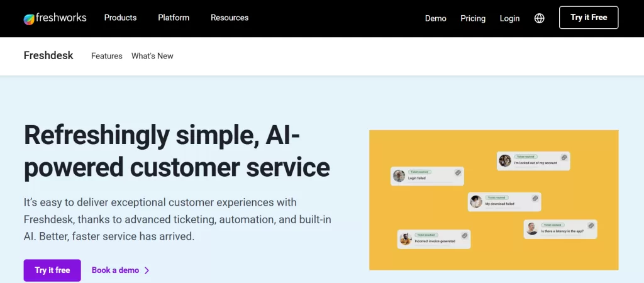Click the Freshworks logo
Image resolution: width=644 pixels, height=283 pixels.
(x=55, y=18)
